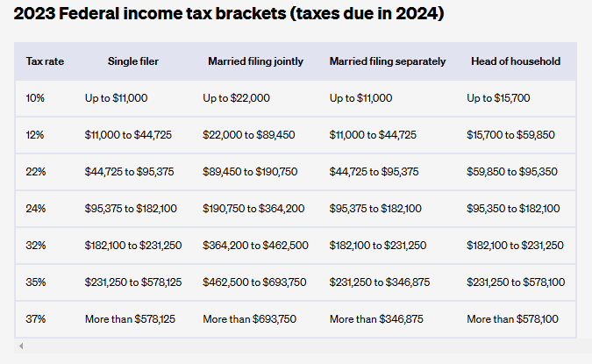592x364 pixels.
Task: Select the 12% tax rate cell
Action: pos(36,135)
